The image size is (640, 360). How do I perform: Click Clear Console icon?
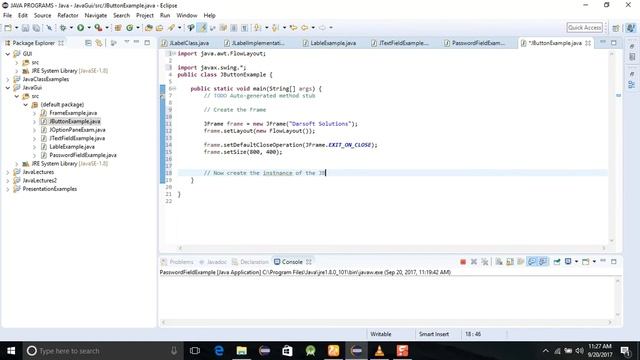point(499,262)
